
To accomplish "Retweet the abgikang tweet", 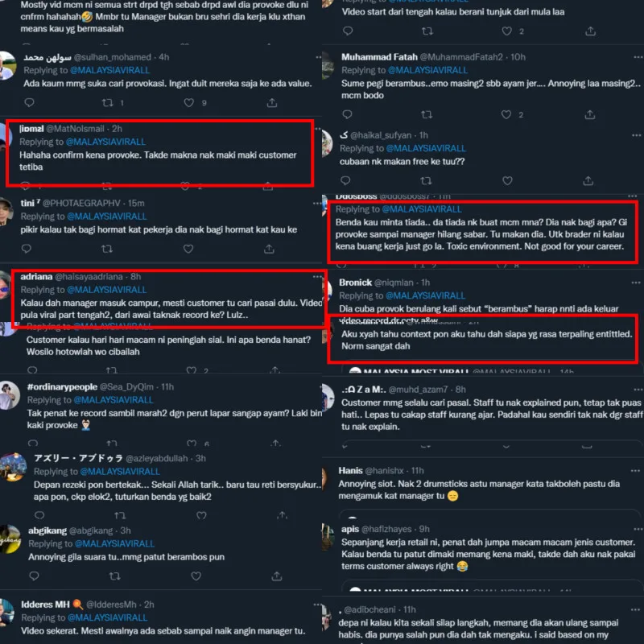I will point(115,576).
